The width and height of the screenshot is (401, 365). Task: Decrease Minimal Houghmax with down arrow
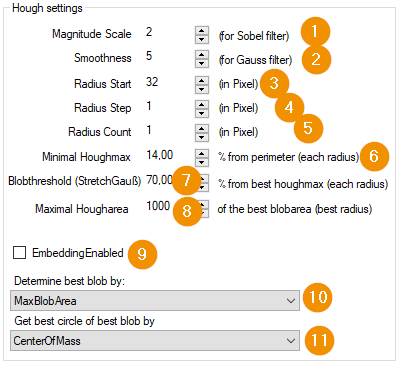[202, 162]
